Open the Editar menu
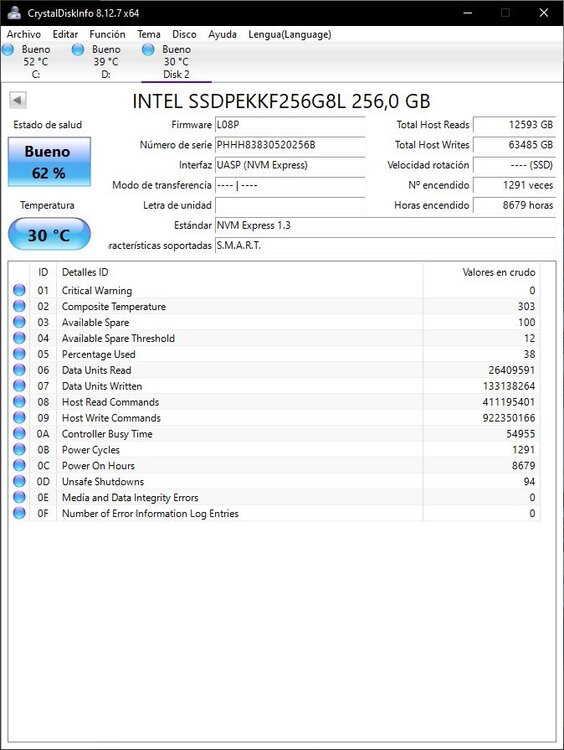The height and width of the screenshot is (750, 564). tap(65, 34)
